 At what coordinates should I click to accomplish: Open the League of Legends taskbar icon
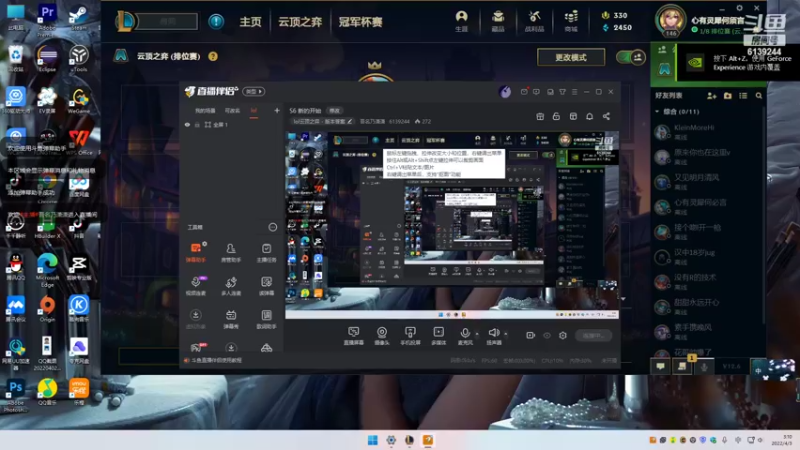pos(409,440)
